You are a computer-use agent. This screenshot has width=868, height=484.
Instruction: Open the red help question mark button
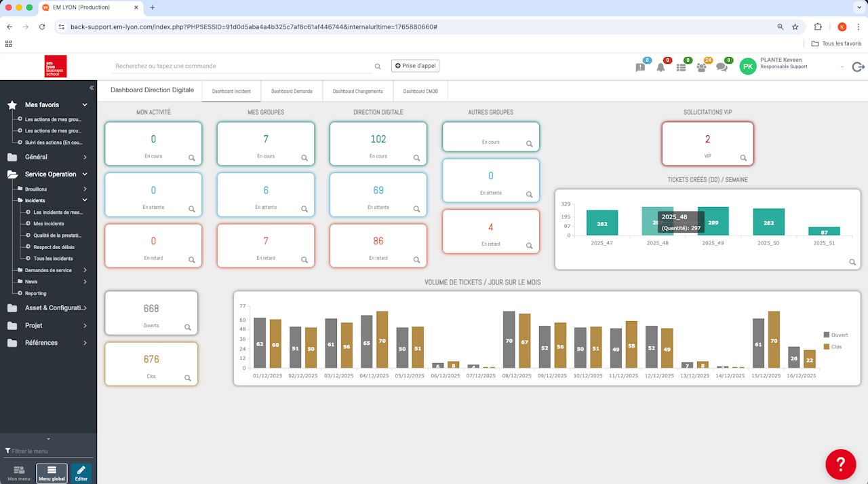[x=840, y=464]
